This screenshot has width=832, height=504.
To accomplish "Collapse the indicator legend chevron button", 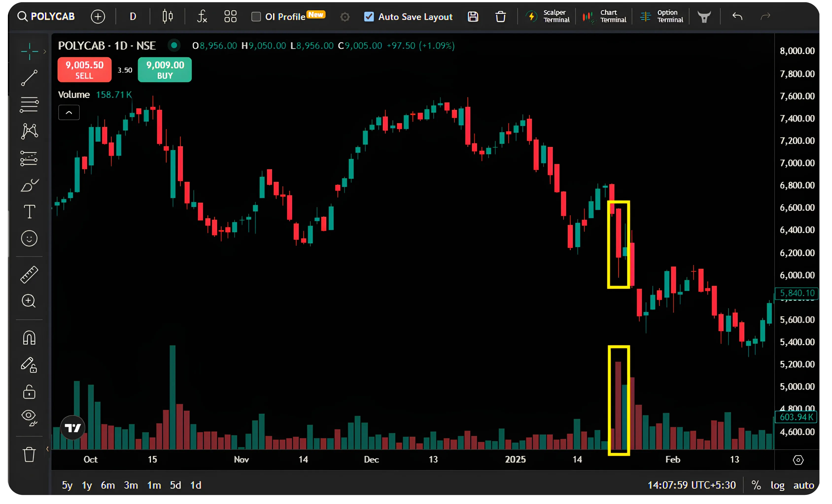I will click(69, 112).
